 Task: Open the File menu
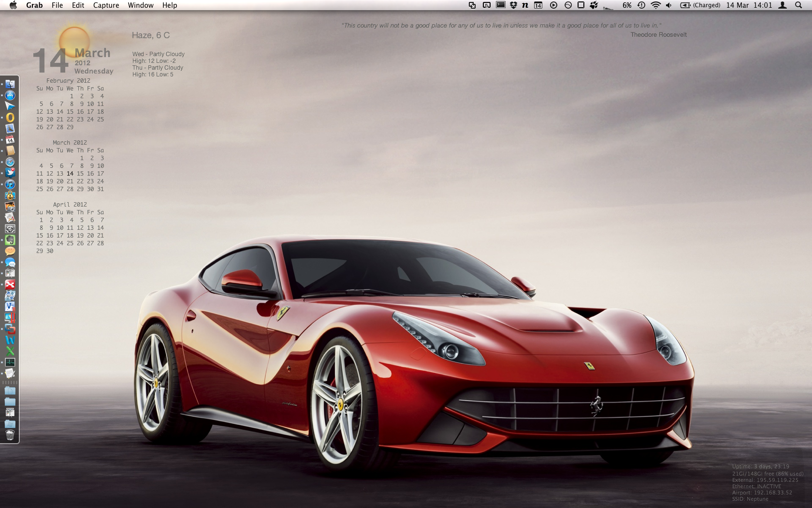(57, 5)
